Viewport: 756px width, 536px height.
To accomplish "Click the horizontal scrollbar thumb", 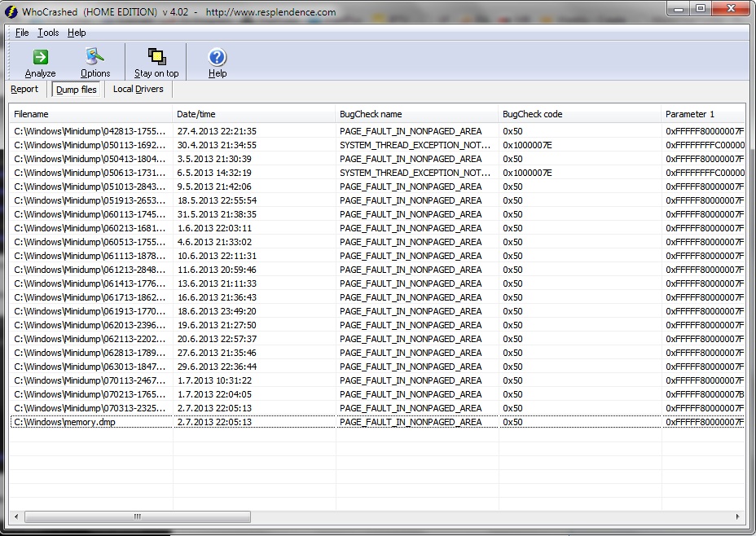I will (x=138, y=516).
